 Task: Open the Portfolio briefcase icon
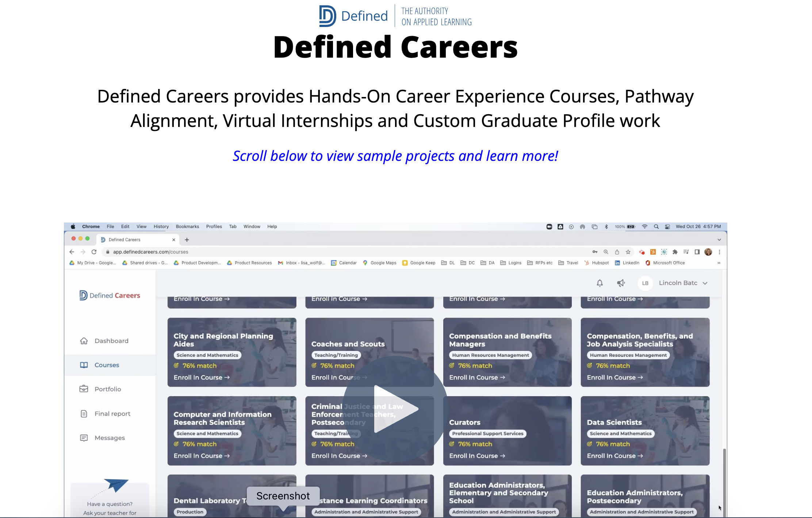click(x=84, y=389)
